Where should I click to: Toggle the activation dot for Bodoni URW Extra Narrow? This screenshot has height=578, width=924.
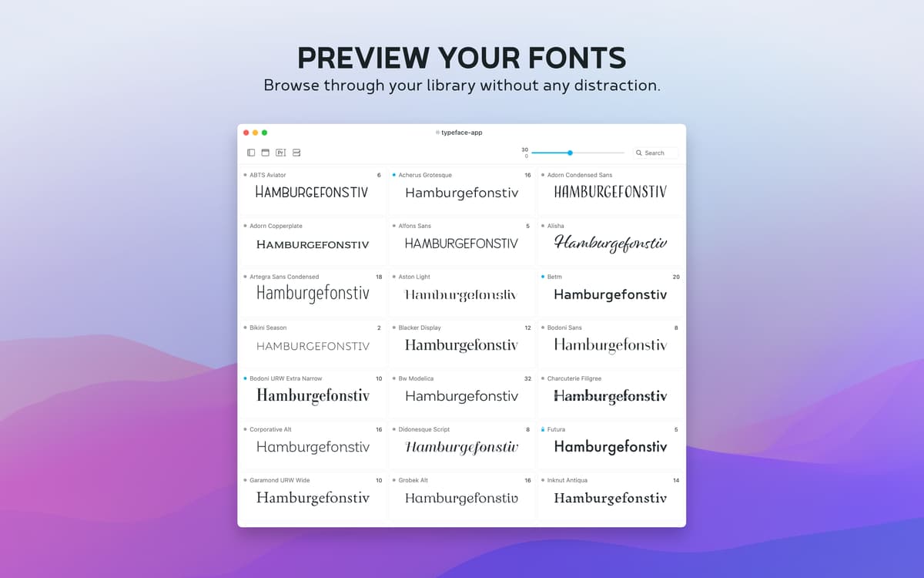(x=245, y=378)
